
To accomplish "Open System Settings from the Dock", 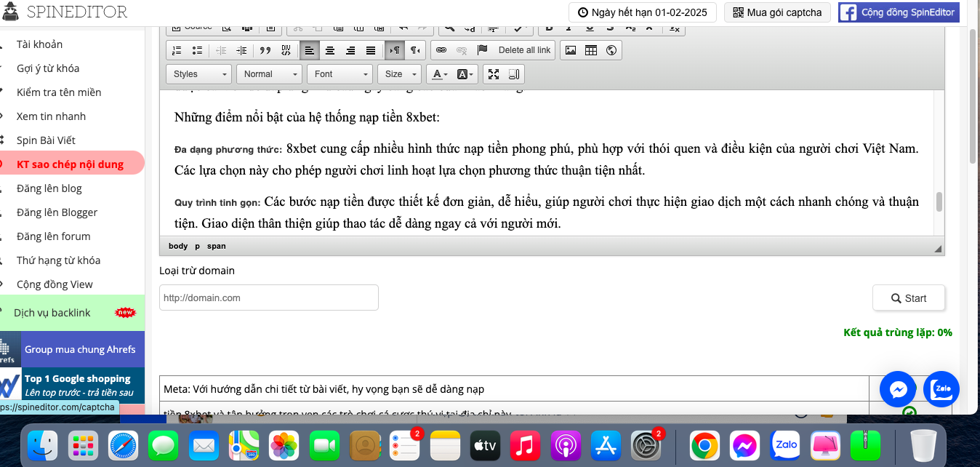I will [x=646, y=444].
